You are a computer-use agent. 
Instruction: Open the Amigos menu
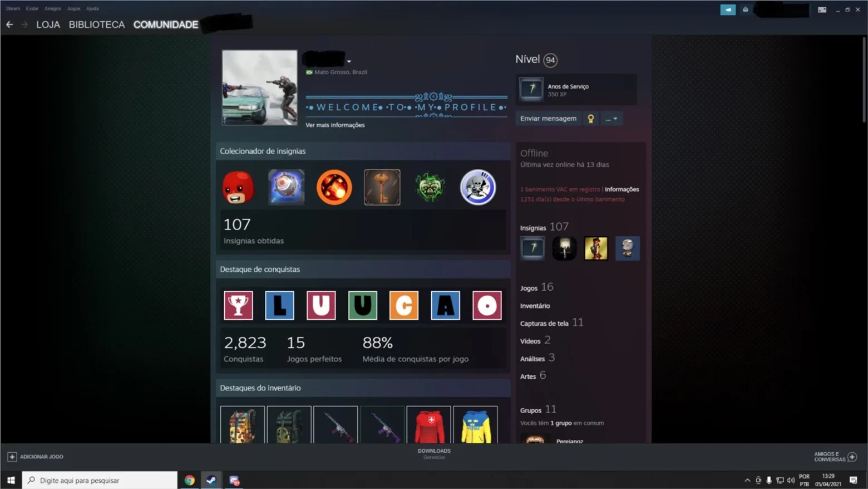[53, 8]
